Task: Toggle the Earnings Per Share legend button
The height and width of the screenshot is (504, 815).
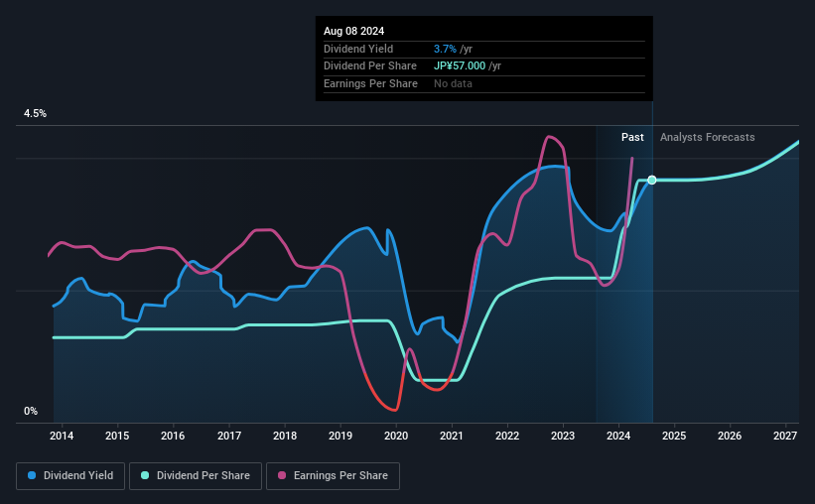Action: 333,476
